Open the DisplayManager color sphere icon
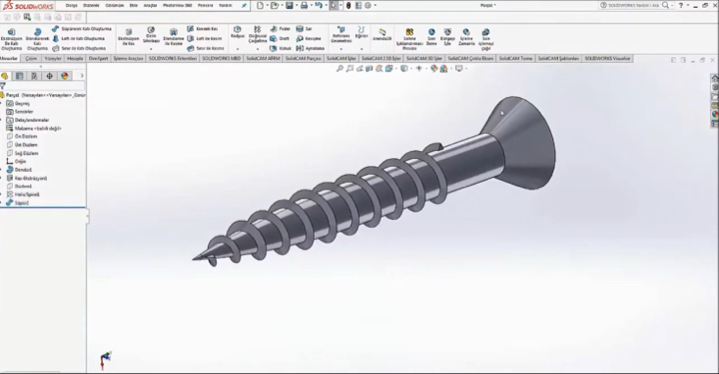 65,76
